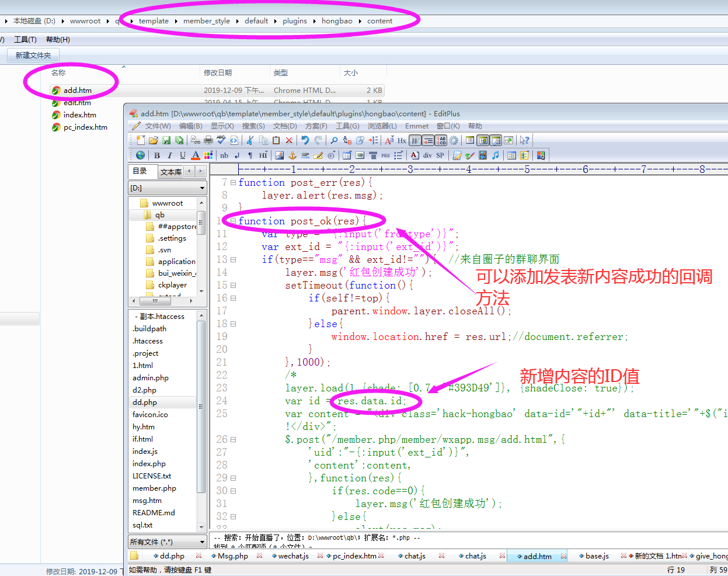The image size is (728, 576).
Task: Collapse the line 13 if-block fold marker
Action: click(x=233, y=259)
